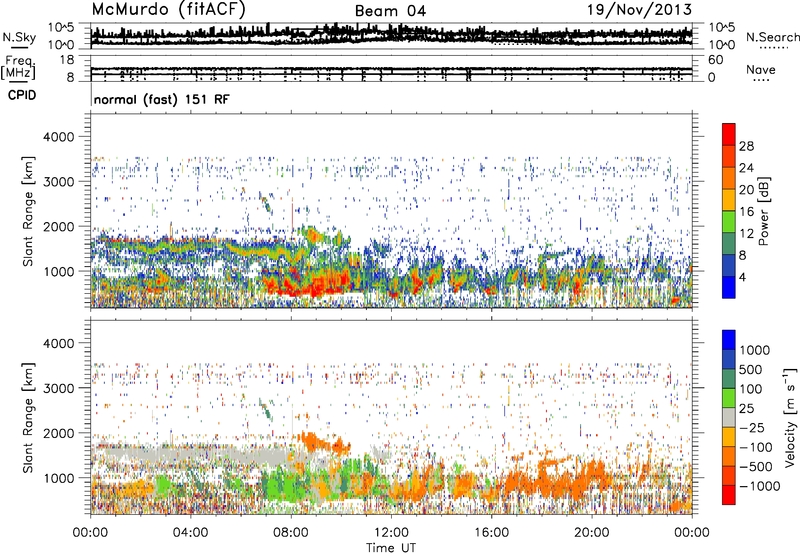Click the blue Power colorbar segment near 4
The image size is (800, 554).
pyautogui.click(x=729, y=287)
